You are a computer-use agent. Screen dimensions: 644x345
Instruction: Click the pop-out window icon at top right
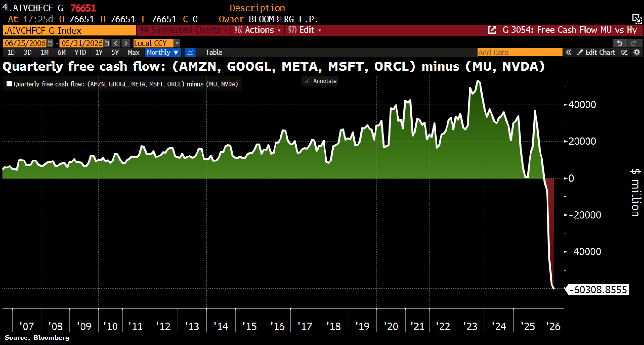coord(637,19)
